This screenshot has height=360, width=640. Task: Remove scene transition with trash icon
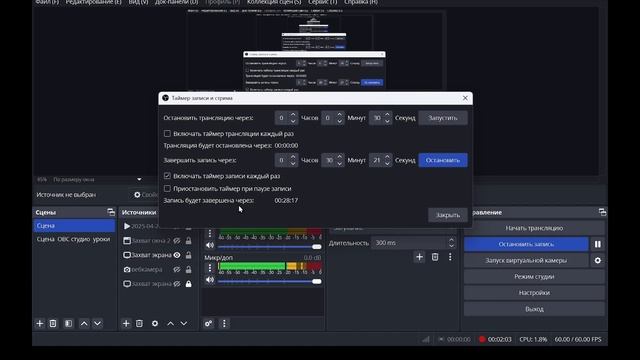(x=435, y=257)
